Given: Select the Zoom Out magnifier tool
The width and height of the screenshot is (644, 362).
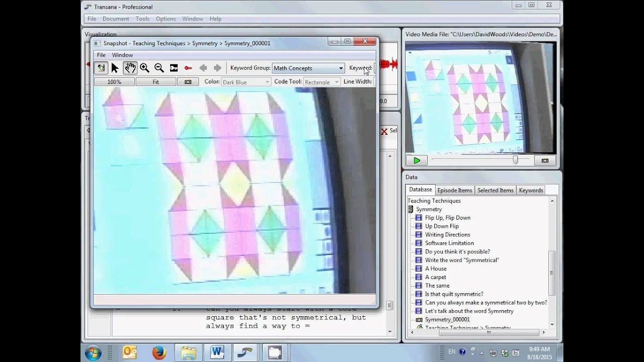Looking at the screenshot, I should click(x=159, y=67).
